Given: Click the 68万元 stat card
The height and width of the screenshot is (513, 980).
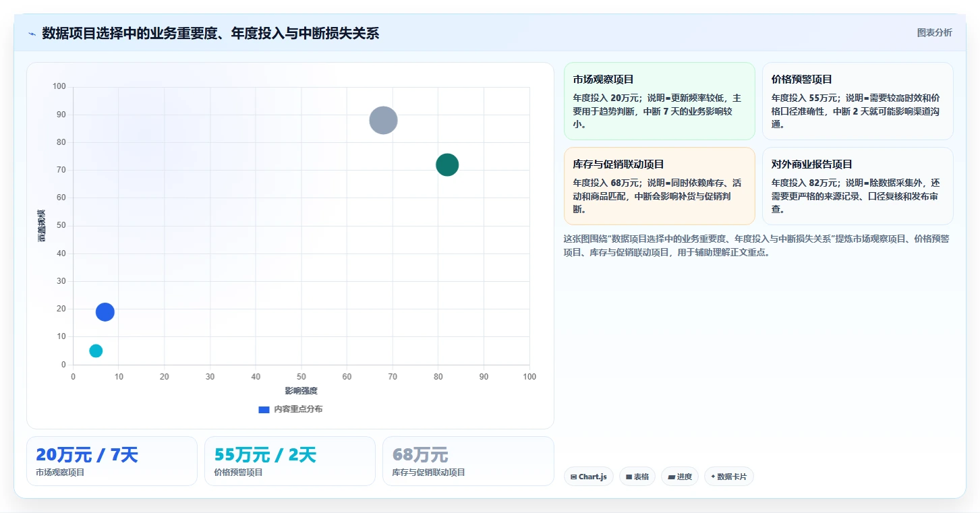Looking at the screenshot, I should tap(468, 461).
